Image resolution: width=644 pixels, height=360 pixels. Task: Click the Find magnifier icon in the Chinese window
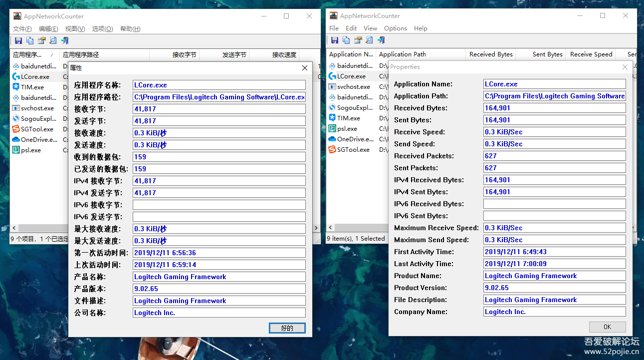[53, 41]
